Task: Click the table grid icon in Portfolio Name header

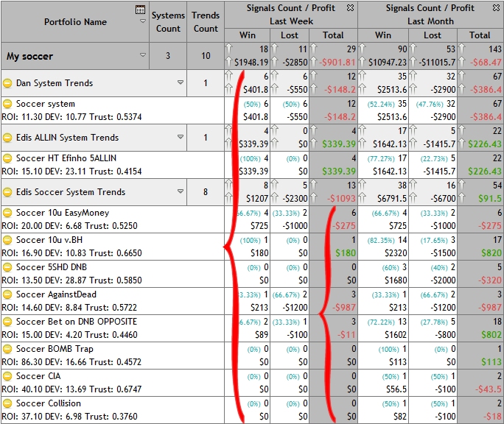Action: tap(141, 10)
